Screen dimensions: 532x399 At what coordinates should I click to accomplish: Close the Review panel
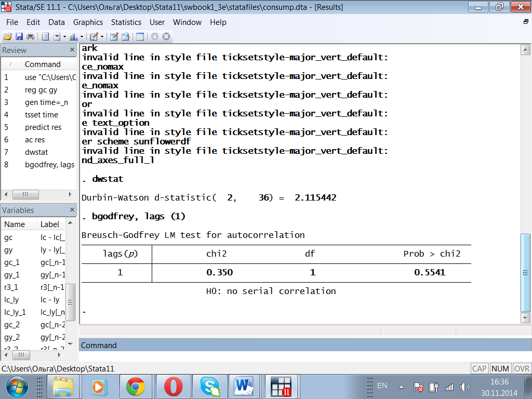pos(72,50)
